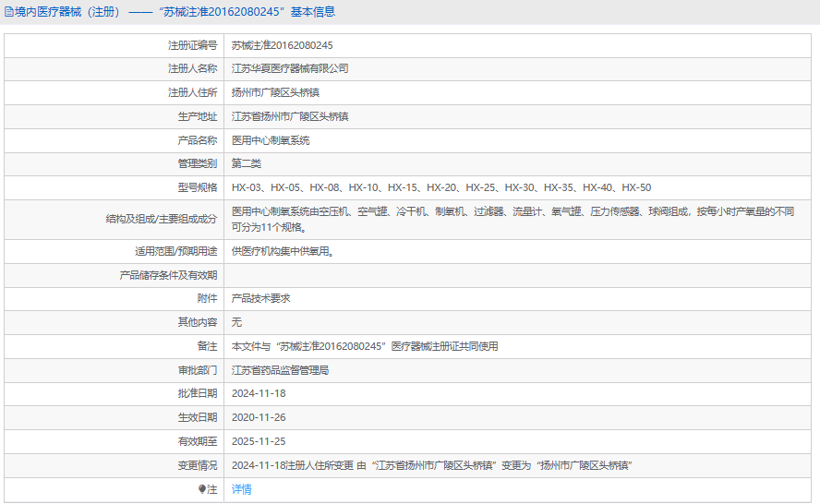Select approving department 江苏省药品监督管理局
The height and width of the screenshot is (504, 820).
(x=280, y=371)
